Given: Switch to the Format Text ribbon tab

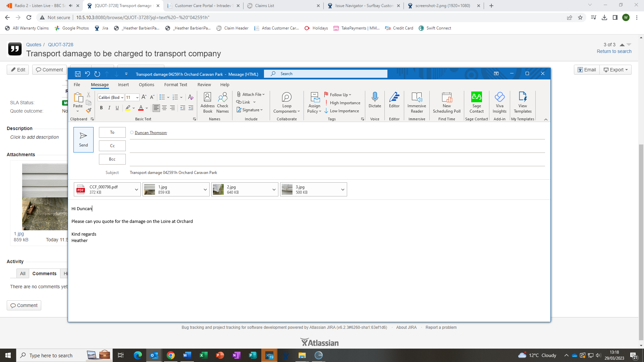Looking at the screenshot, I should click(175, 85).
